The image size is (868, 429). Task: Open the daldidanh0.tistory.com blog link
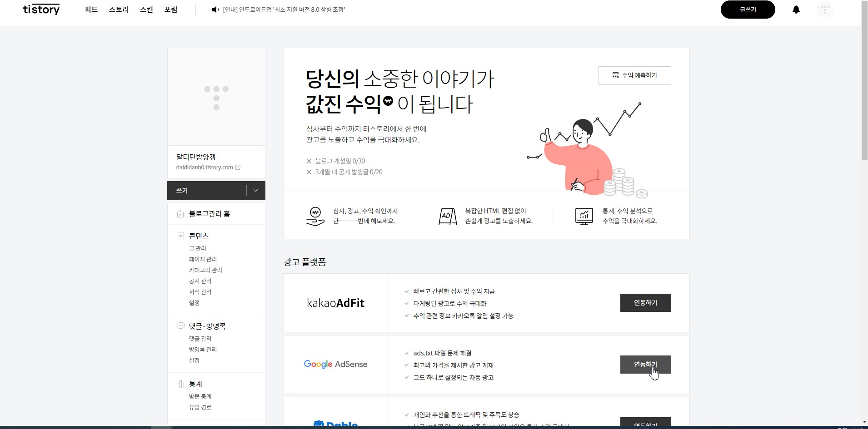pos(205,168)
